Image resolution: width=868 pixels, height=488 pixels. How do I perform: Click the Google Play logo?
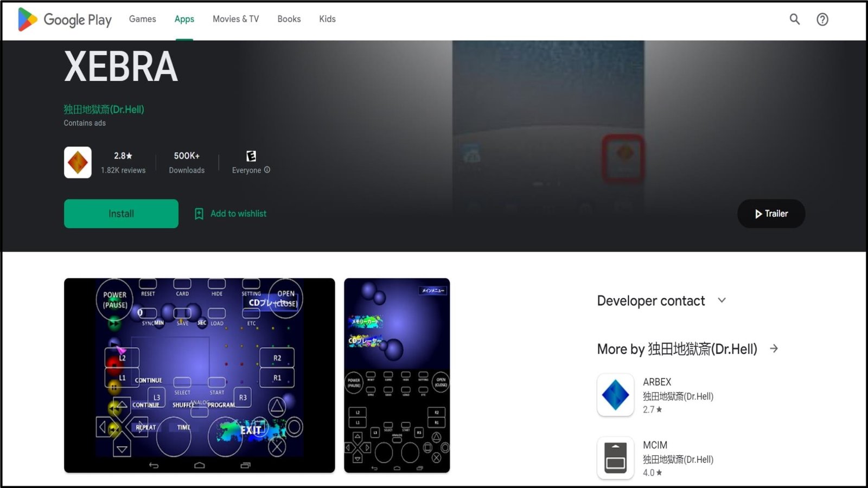click(65, 20)
